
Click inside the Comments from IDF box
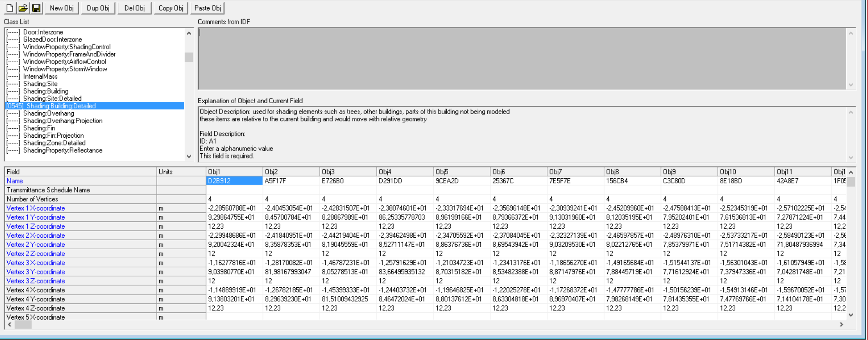pos(522,59)
